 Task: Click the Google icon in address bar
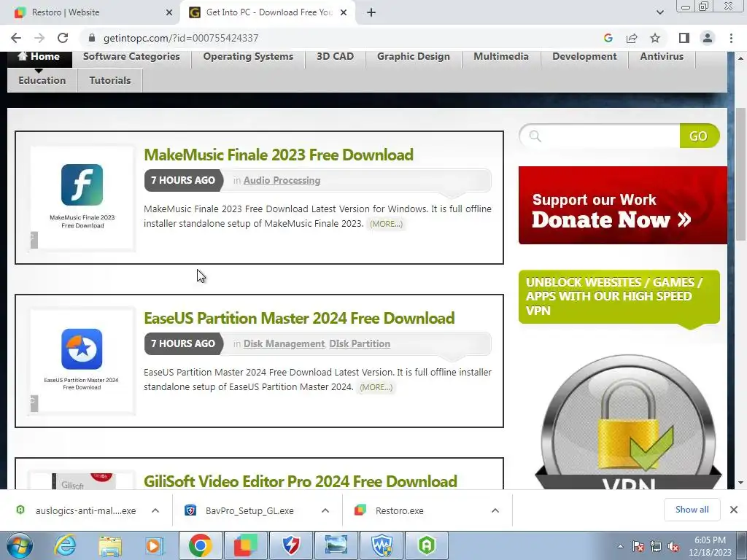pyautogui.click(x=608, y=38)
